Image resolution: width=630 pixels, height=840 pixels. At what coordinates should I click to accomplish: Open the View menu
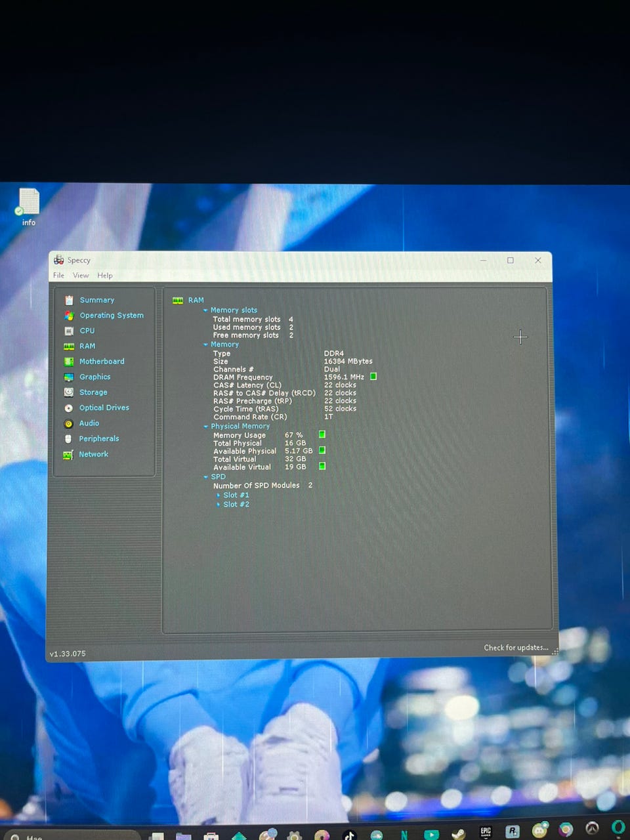(81, 276)
